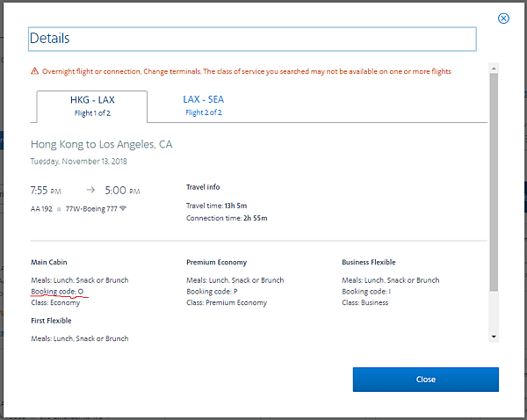This screenshot has height=420, width=527.
Task: Click the separator icon next to AA 192
Action: (x=60, y=208)
